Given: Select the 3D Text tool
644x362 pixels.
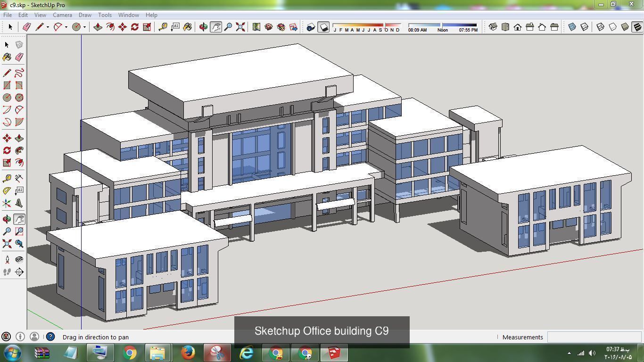Looking at the screenshot, I should tap(19, 203).
